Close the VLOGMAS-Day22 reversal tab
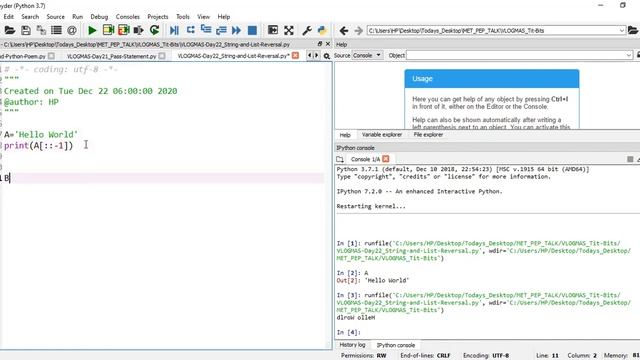Image resolution: width=640 pixels, height=360 pixels. pos(296,56)
